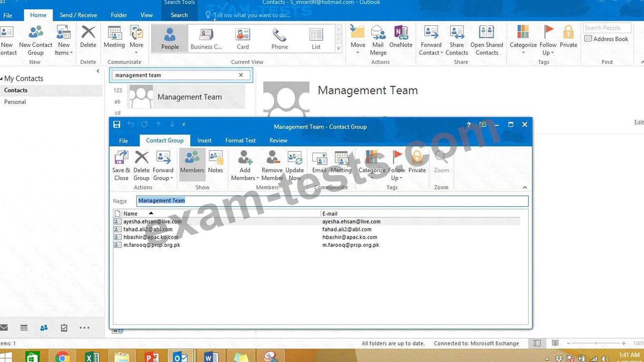This screenshot has height=362, width=644.
Task: Click Next Item down arrow in quick access toolbar
Action: coord(172,124)
